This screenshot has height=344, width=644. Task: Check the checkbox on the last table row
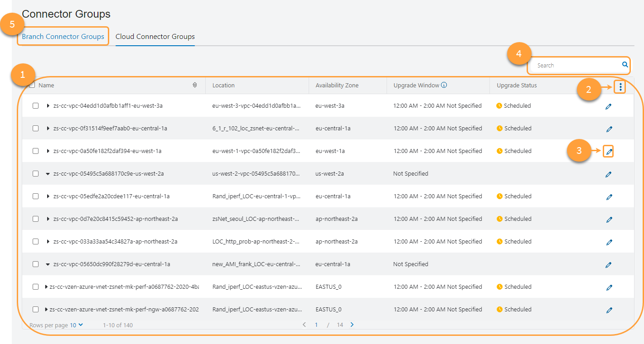36,309
